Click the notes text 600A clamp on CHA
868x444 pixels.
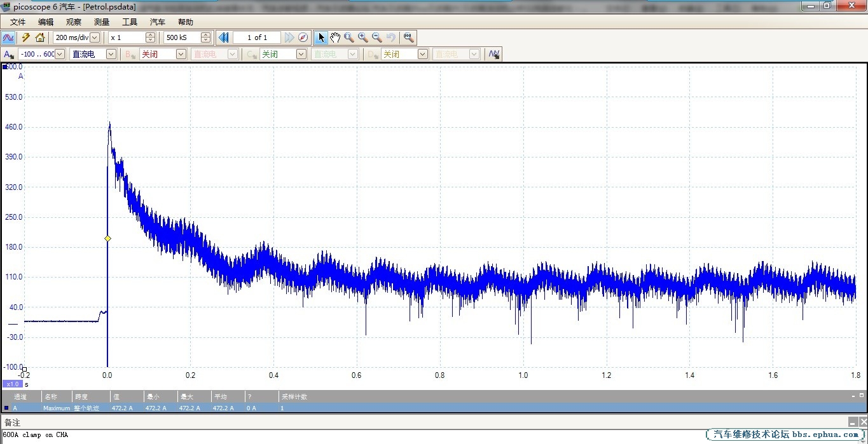pos(36,435)
